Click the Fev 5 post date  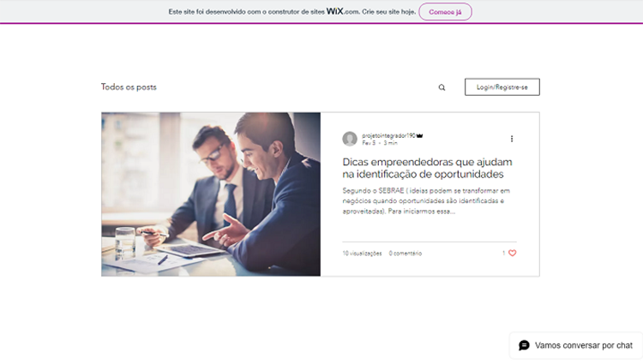[x=369, y=143]
